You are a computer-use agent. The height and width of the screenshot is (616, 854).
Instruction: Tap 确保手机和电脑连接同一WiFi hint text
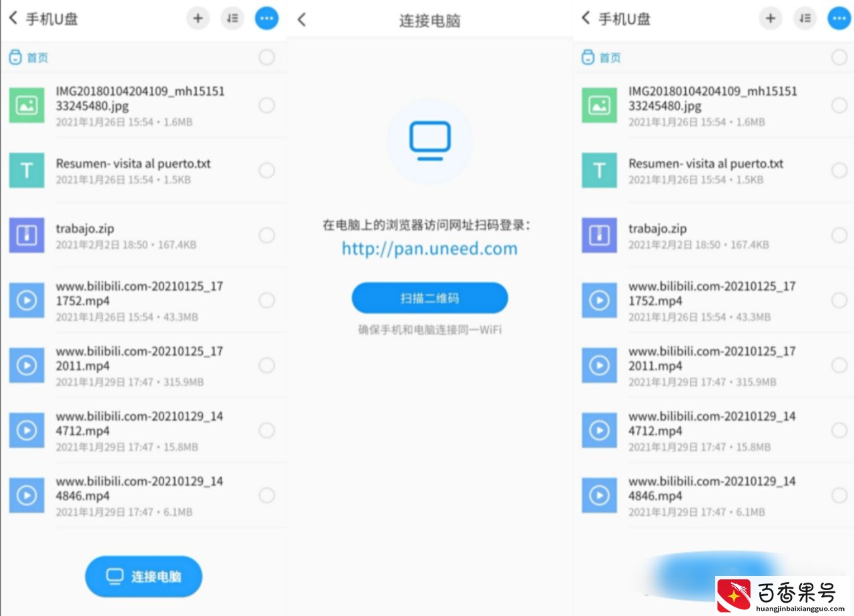(430, 329)
